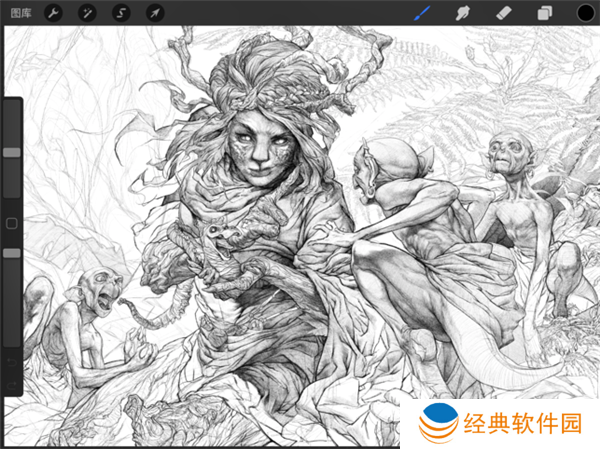Image resolution: width=600 pixels, height=449 pixels.
Task: Click the top of brush size track
Action: pyautogui.click(x=12, y=106)
